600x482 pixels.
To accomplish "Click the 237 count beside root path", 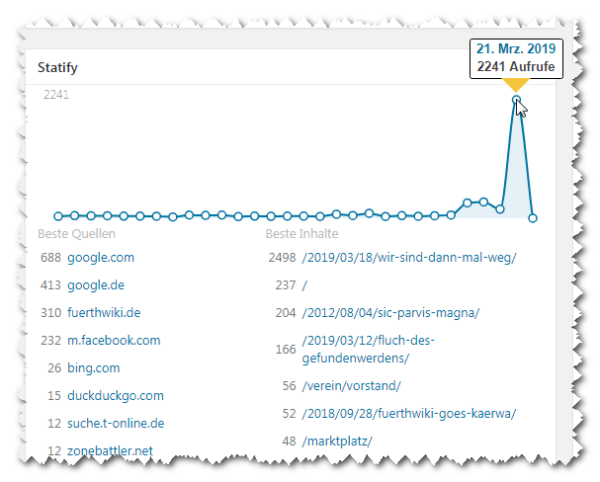I will pos(285,285).
